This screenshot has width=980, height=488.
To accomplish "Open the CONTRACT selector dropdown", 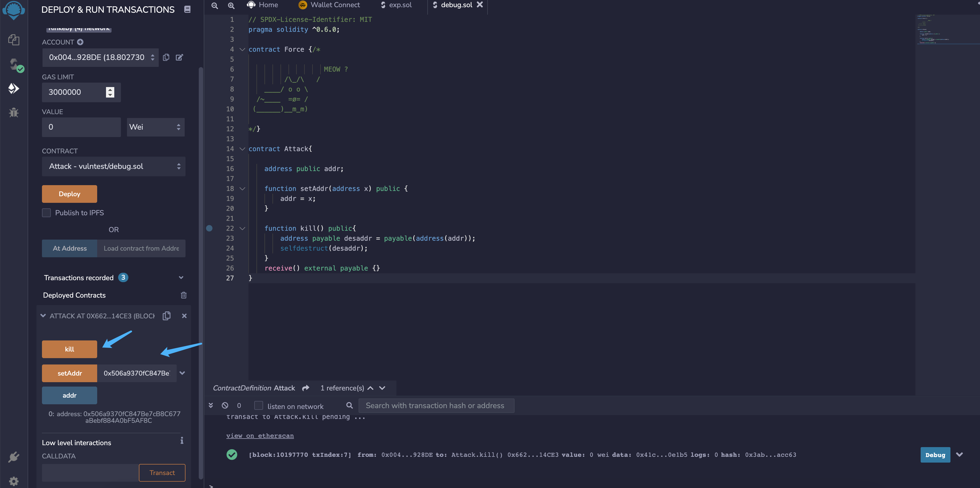I will click(x=113, y=166).
